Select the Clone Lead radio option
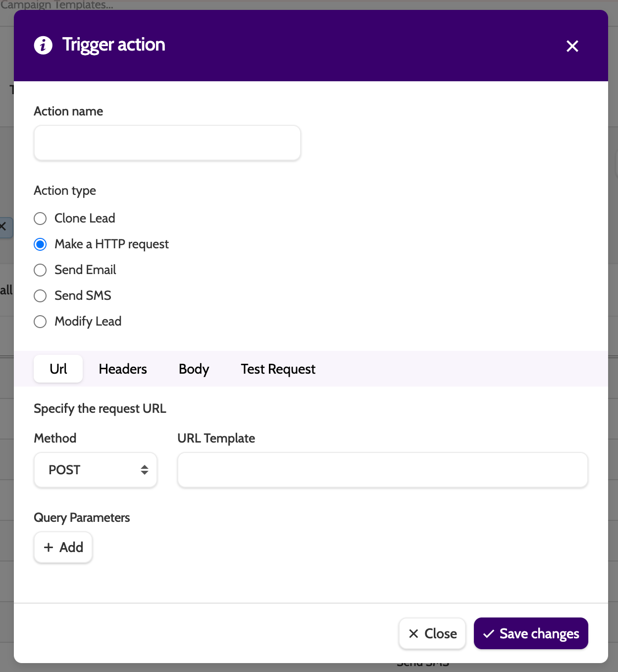The width and height of the screenshot is (618, 672). tap(40, 219)
